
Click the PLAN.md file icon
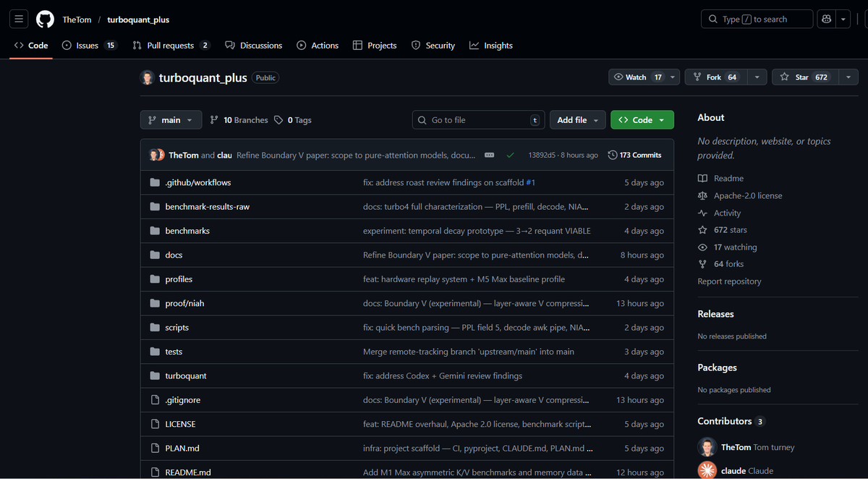[x=155, y=448]
